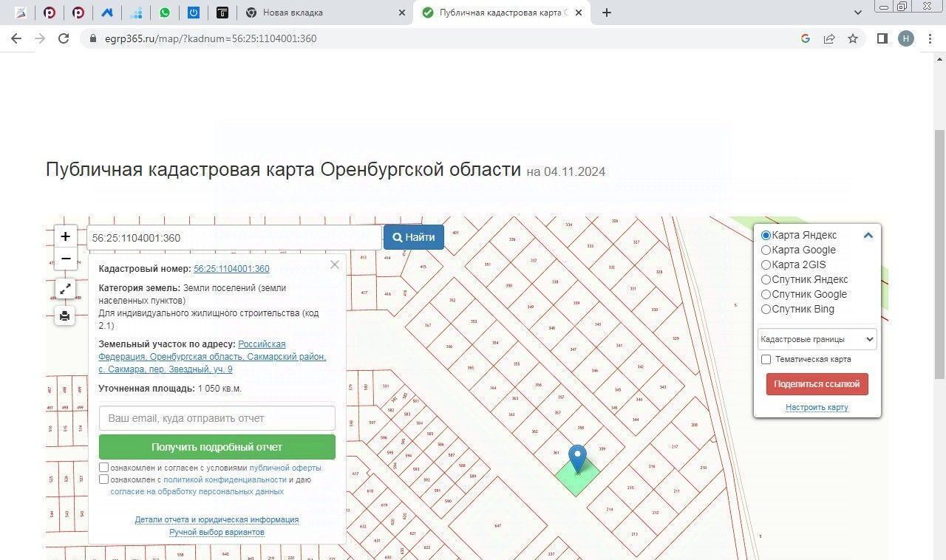Open site security lock info
Screen dimensions: 946x560
coord(93,38)
